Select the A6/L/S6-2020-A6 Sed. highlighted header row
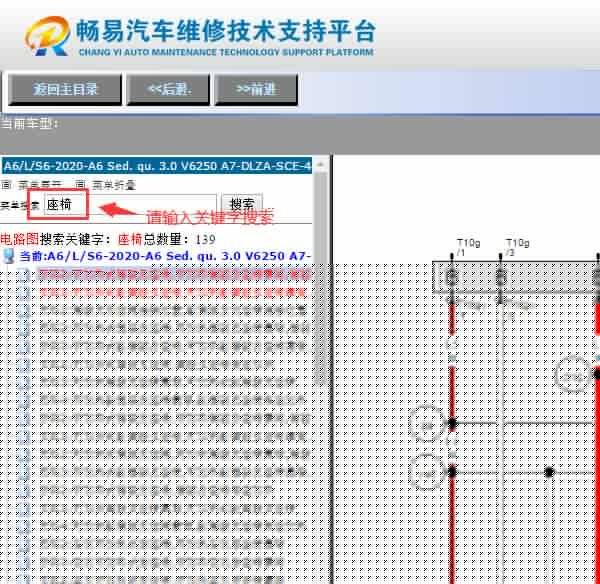The height and width of the screenshot is (584, 600). click(156, 166)
